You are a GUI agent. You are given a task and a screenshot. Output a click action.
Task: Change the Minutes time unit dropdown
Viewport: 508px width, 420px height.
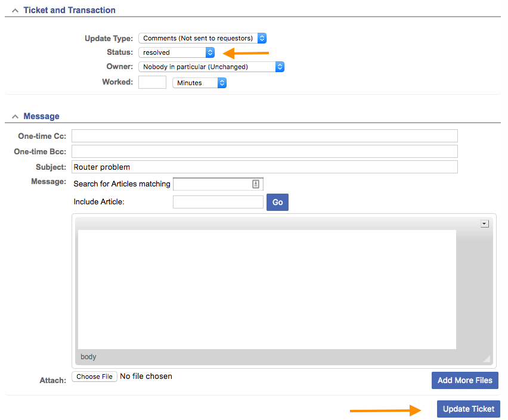point(199,83)
